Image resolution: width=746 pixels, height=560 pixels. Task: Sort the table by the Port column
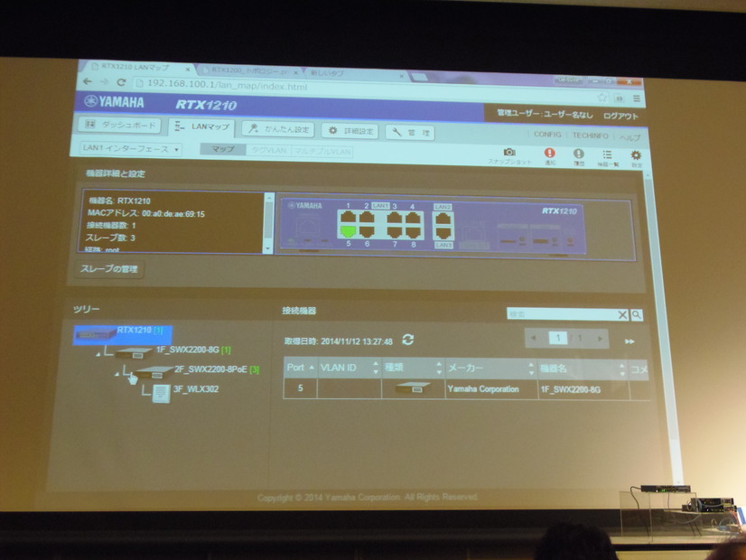pyautogui.click(x=300, y=368)
